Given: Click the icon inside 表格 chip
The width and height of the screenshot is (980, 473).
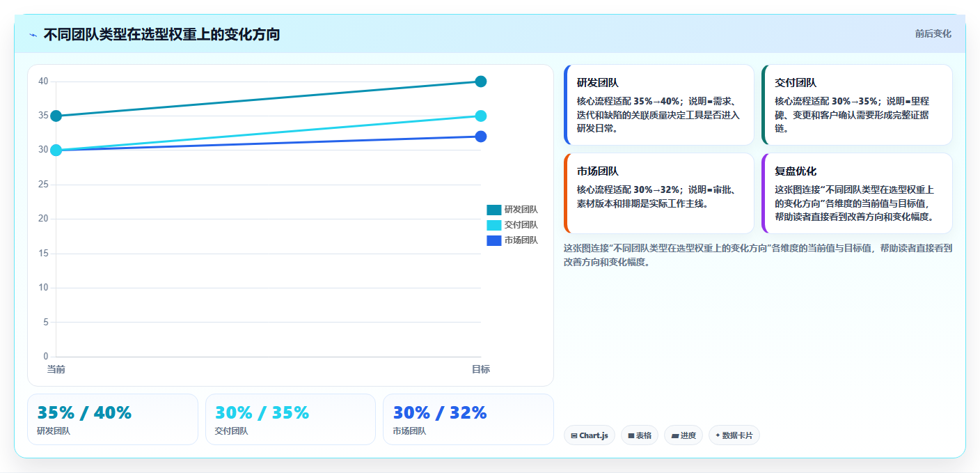Looking at the screenshot, I should coord(631,435).
